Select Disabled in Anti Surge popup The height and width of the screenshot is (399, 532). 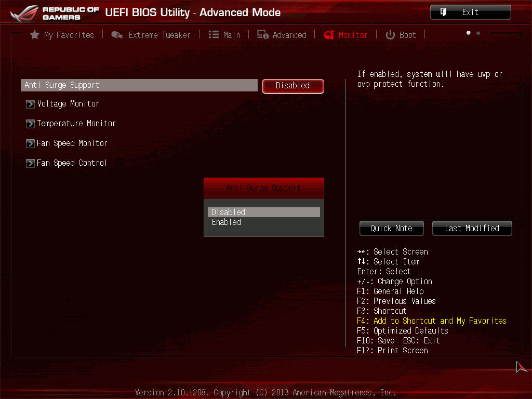229,212
